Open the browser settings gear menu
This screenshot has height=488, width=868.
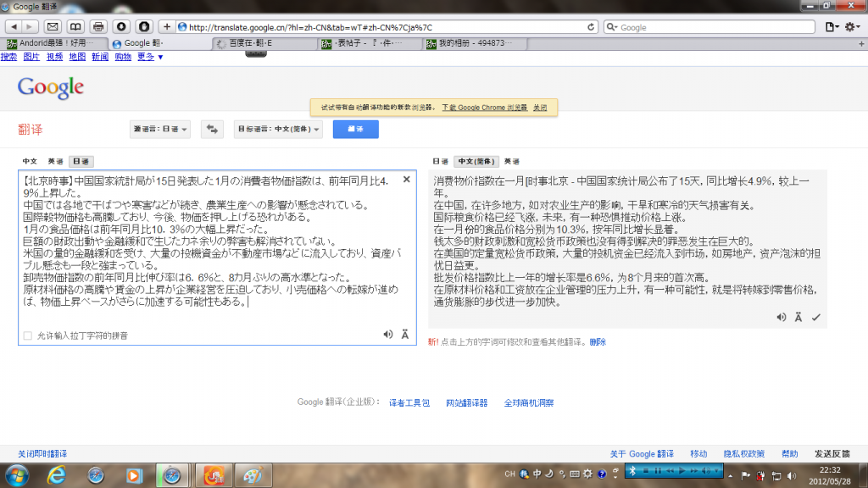click(853, 26)
